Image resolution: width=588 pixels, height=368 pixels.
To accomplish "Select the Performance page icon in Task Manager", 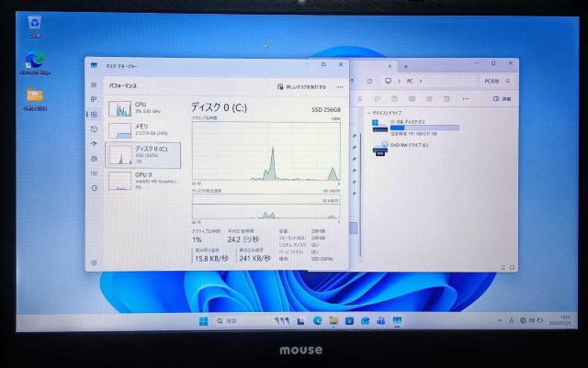I will (94, 115).
